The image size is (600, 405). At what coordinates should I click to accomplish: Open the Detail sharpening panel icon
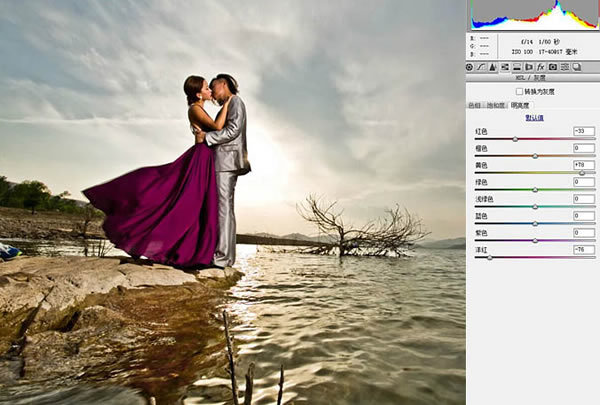tap(493, 67)
